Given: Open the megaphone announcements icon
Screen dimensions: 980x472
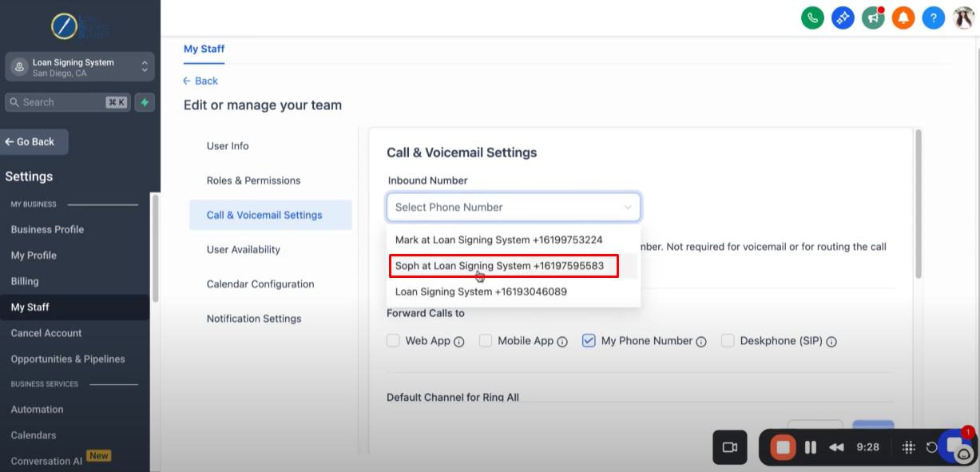Looking at the screenshot, I should tap(873, 18).
